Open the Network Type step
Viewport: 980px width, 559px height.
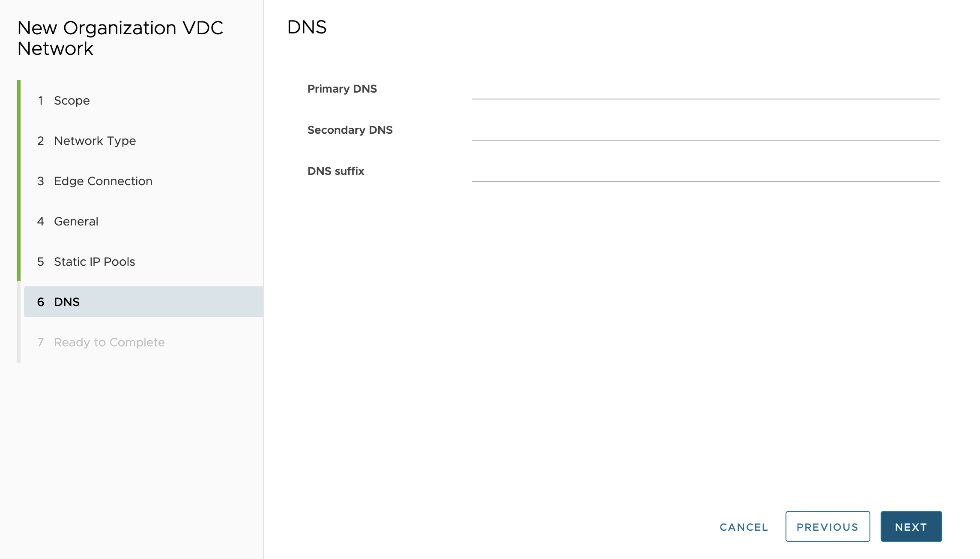click(95, 141)
